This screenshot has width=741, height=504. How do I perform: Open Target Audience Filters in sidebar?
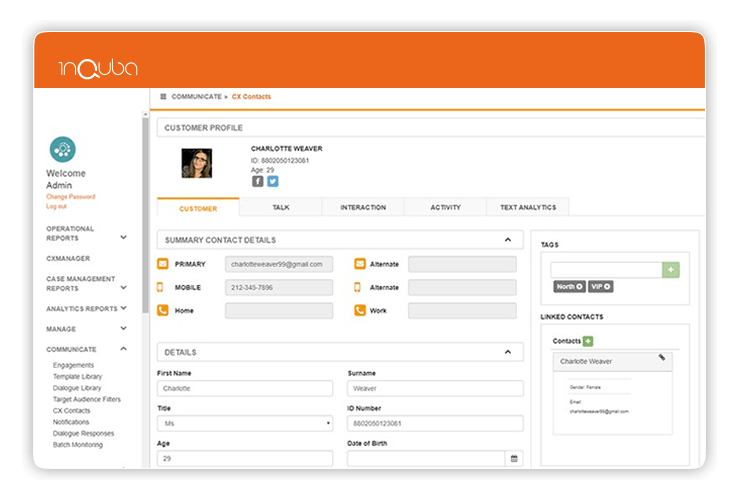[x=87, y=399]
